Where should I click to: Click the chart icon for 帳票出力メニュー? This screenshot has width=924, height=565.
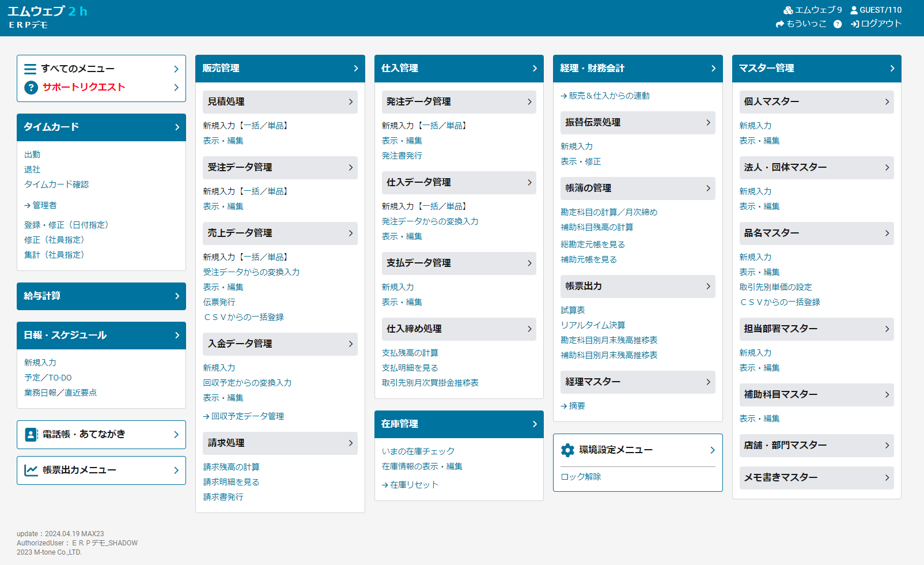(x=31, y=470)
